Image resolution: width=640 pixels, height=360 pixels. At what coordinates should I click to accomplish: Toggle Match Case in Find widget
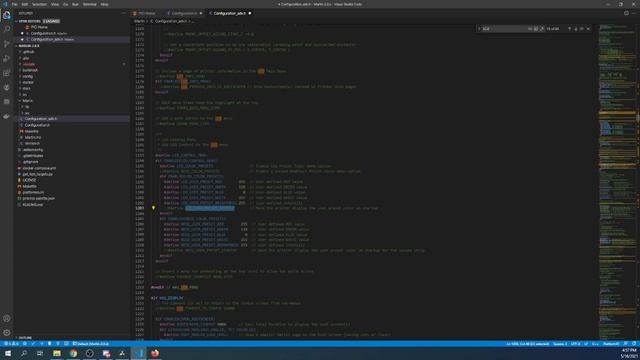(530, 29)
